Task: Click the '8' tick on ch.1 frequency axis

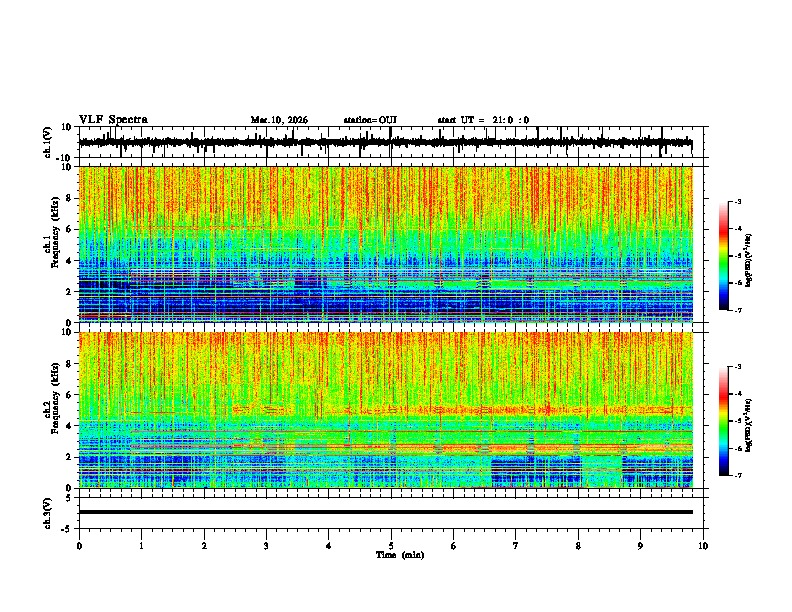Action: tap(69, 198)
